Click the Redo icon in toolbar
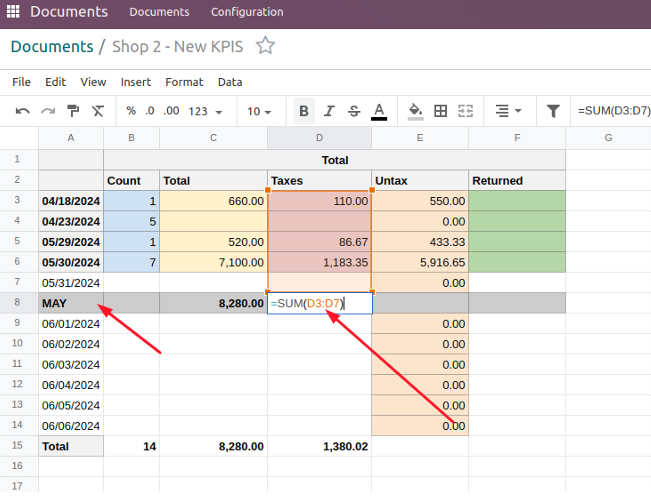Screen dimensions: 651x498 tap(48, 111)
